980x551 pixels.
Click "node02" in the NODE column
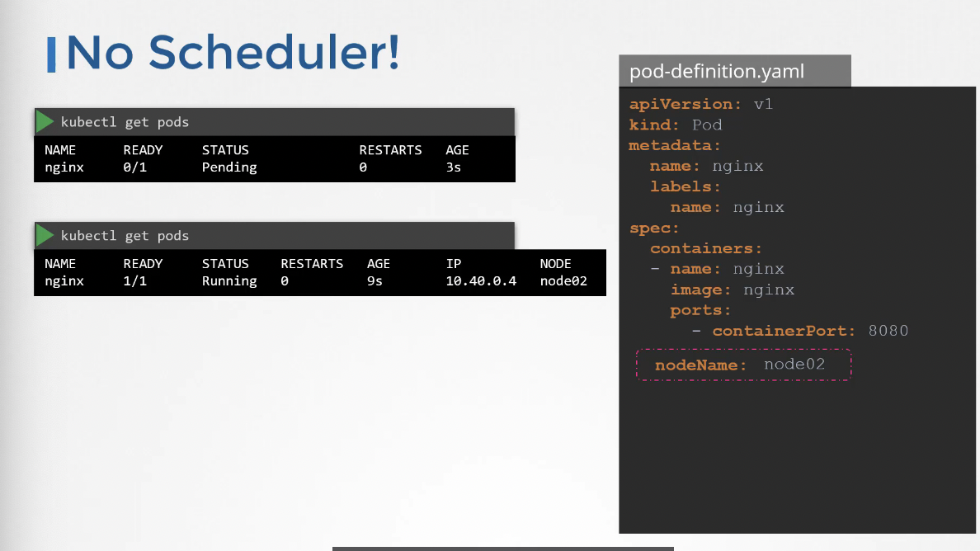tap(563, 281)
